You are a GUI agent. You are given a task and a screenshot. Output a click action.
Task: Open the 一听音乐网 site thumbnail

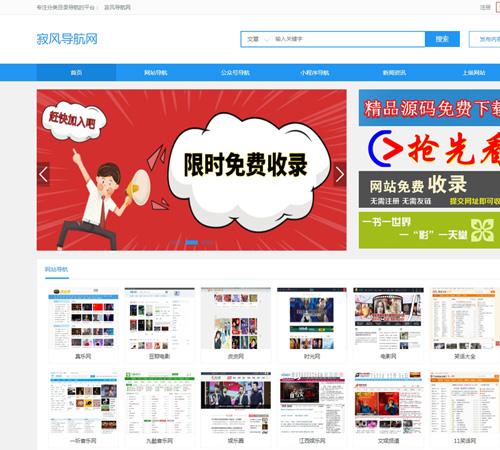[x=83, y=403]
